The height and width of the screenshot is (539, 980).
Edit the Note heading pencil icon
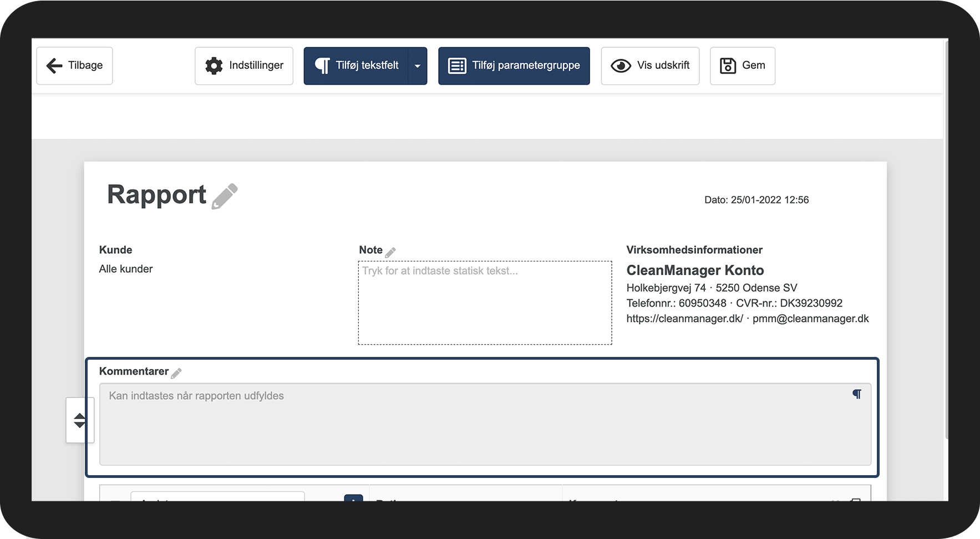coord(390,252)
